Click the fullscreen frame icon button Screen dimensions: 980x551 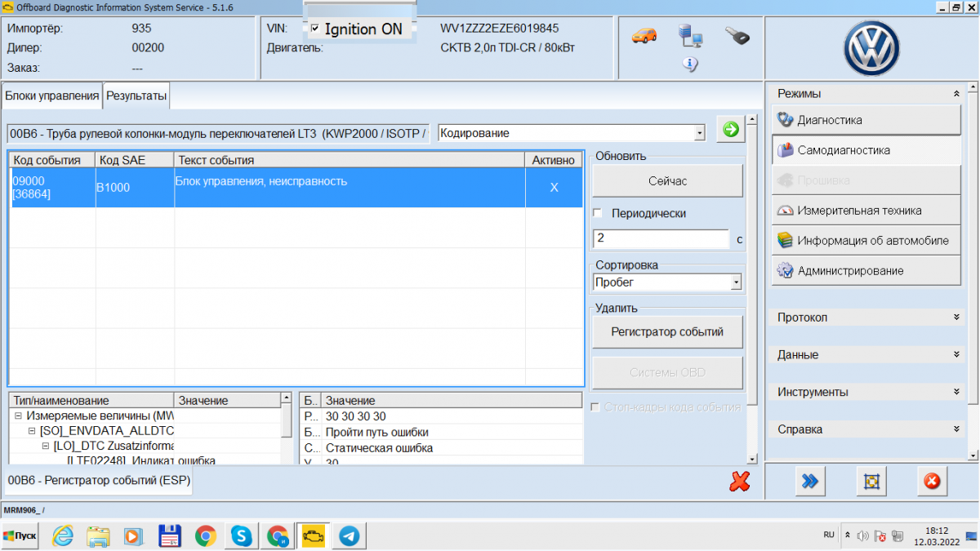871,482
